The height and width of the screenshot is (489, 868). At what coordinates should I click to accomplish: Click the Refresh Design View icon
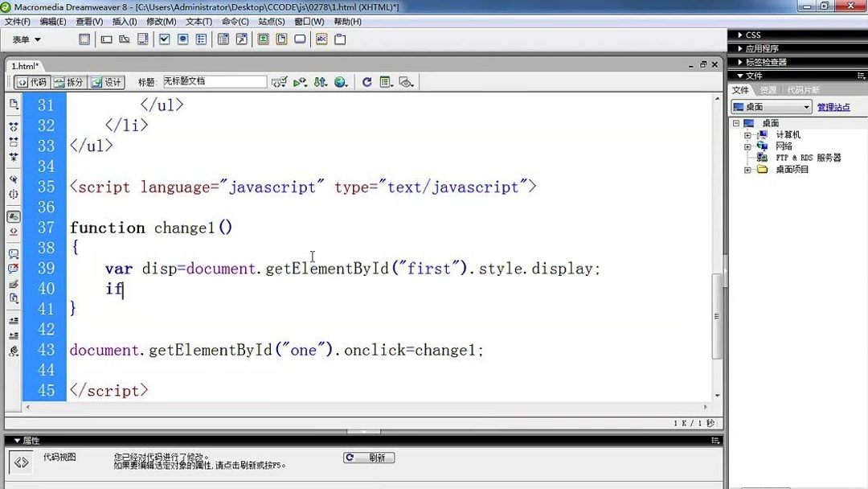pos(367,81)
